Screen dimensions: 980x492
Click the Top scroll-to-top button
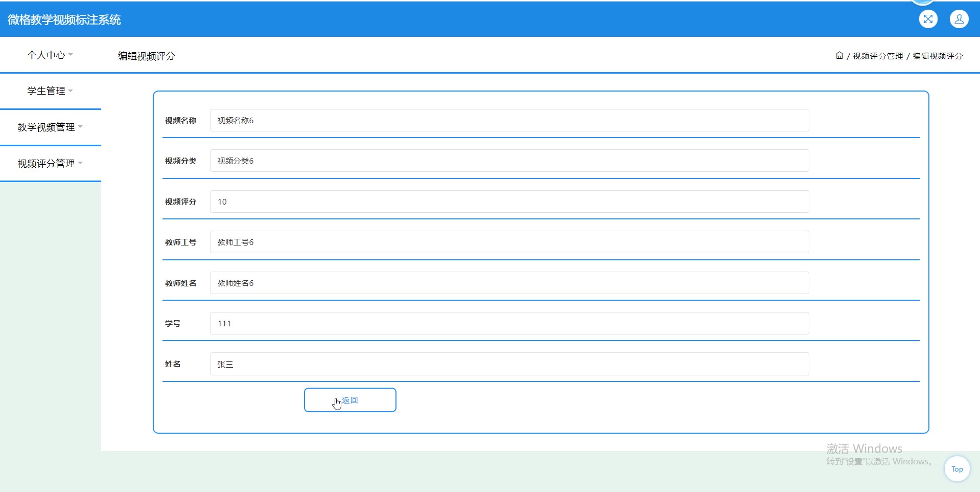tap(957, 469)
